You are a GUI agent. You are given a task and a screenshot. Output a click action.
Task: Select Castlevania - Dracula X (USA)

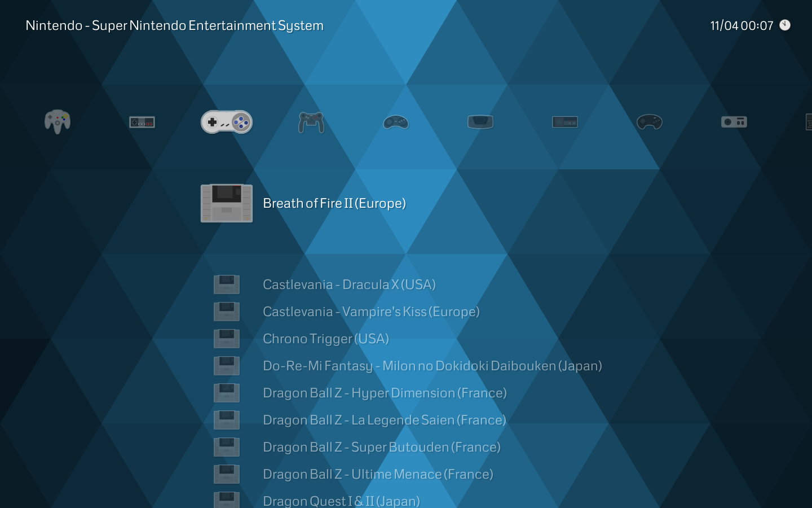click(349, 284)
